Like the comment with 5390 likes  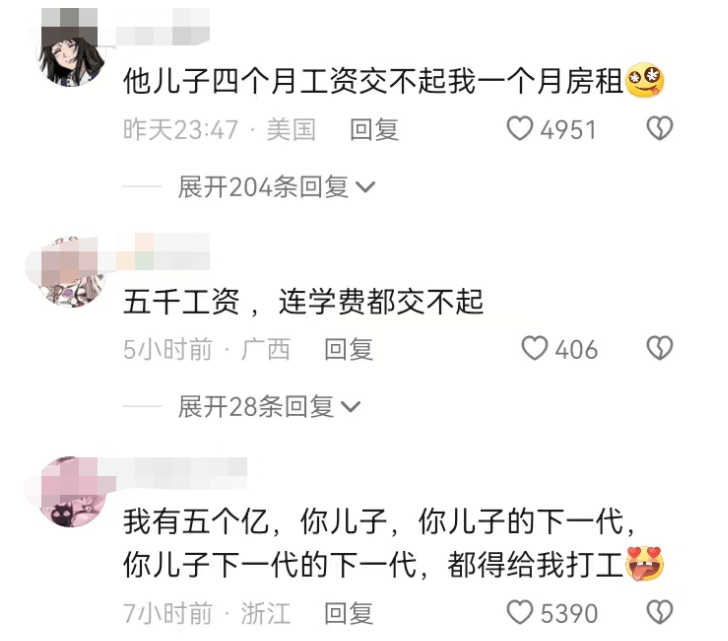coord(520,612)
